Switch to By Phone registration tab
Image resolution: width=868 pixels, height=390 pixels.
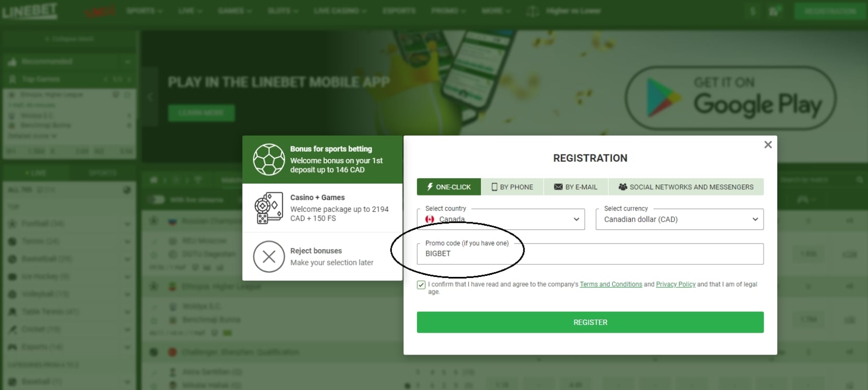point(513,187)
